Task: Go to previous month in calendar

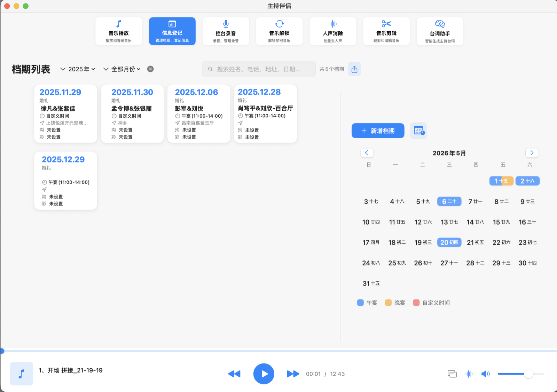Action: click(367, 153)
